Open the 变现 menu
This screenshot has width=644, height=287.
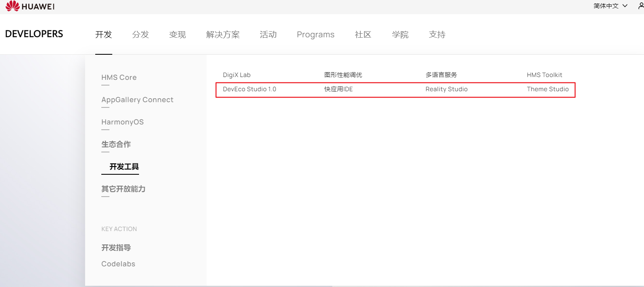pos(178,34)
